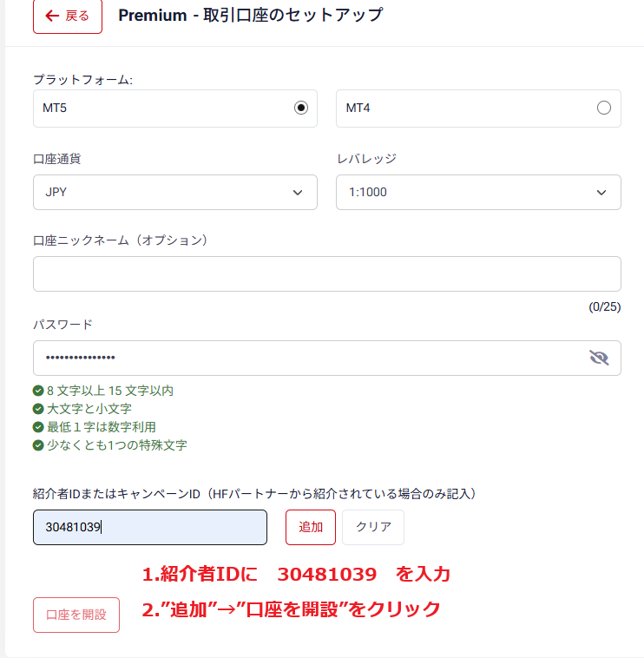Click the chevron arrow in the leverage dropdown
This screenshot has height=658, width=644.
(x=602, y=192)
